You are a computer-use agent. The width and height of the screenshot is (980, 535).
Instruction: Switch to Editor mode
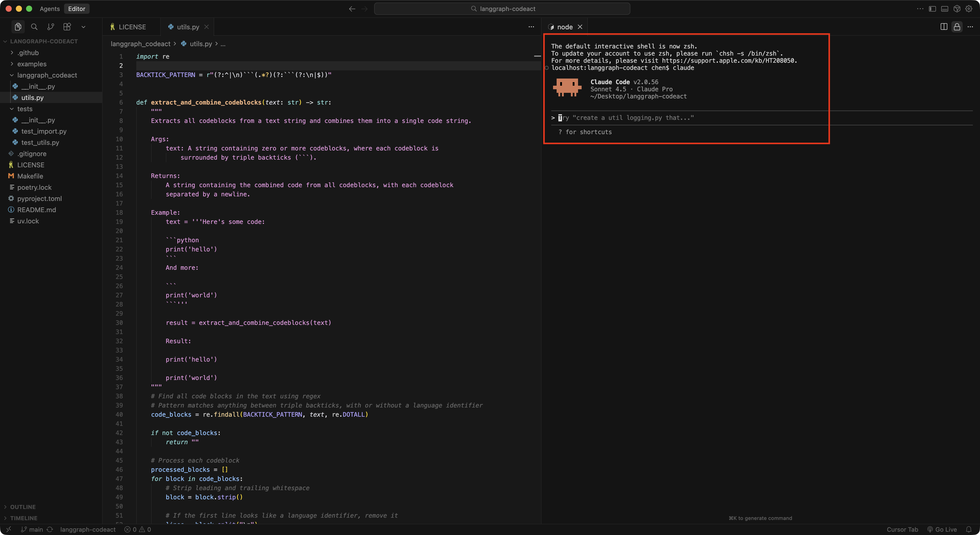[77, 9]
